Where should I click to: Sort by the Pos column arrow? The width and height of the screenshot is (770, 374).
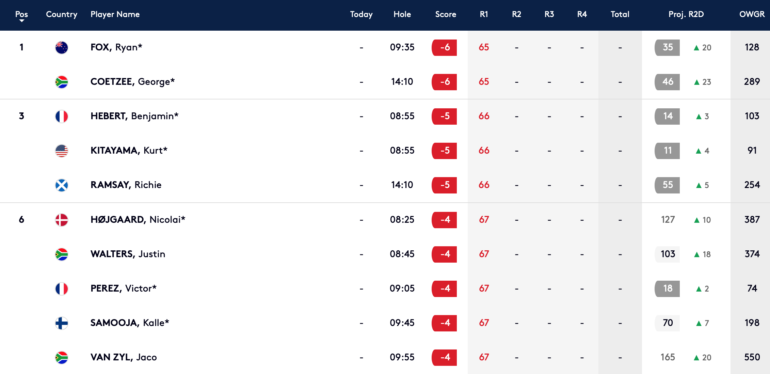[x=21, y=21]
